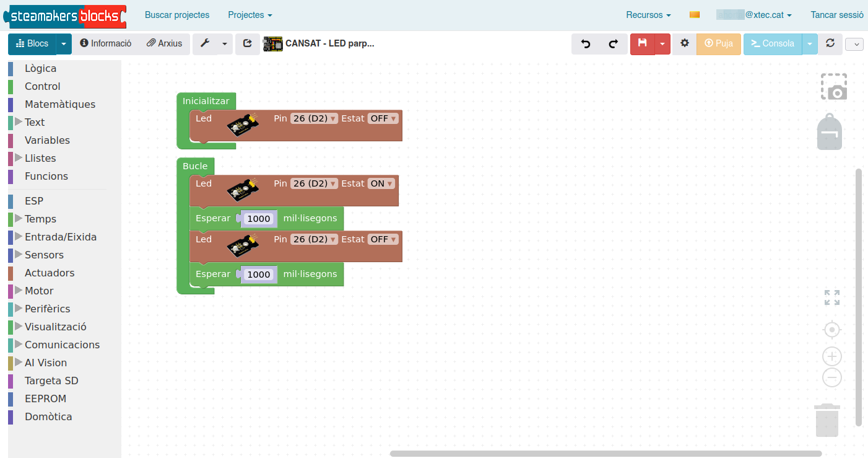This screenshot has width=868, height=458.
Task: Open dropdown arrow next to Consola
Action: 810,44
